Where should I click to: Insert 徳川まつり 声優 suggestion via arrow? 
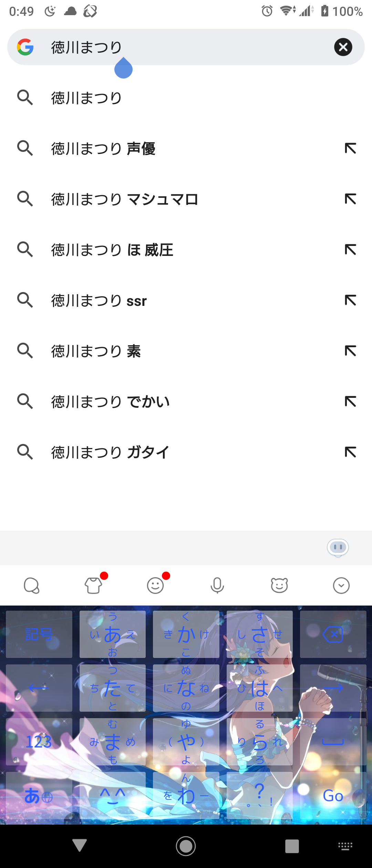(350, 148)
